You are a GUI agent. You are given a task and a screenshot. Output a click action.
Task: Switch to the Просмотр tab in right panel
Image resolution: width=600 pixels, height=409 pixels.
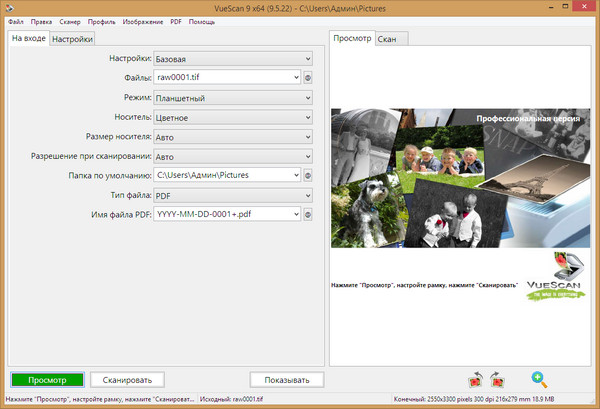[x=352, y=38]
